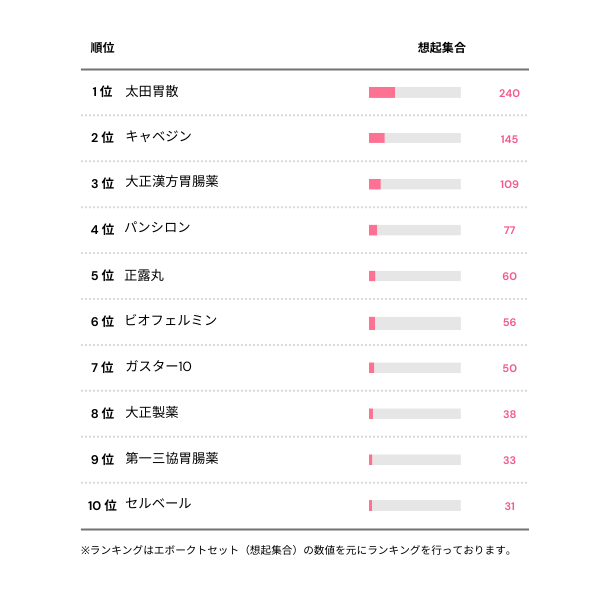The height and width of the screenshot is (600, 600).
Task: Click the 10位 rank label
Action: pos(102,505)
